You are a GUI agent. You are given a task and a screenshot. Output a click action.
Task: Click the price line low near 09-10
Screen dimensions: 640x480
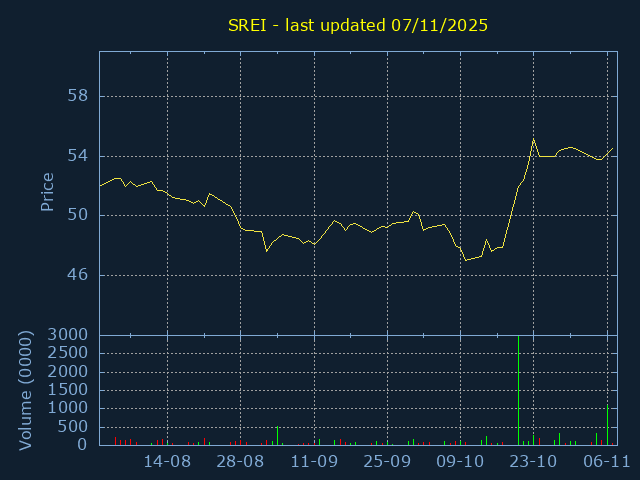pyautogui.click(x=465, y=260)
